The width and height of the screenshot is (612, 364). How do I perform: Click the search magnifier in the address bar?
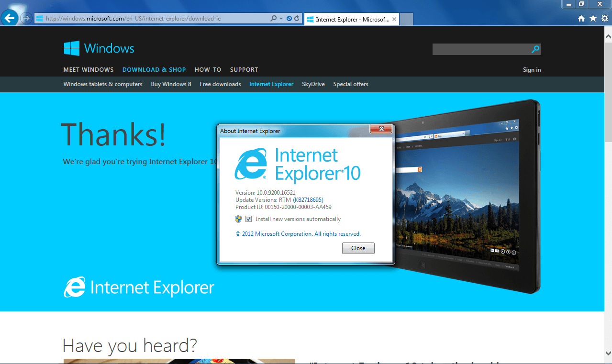tap(273, 19)
